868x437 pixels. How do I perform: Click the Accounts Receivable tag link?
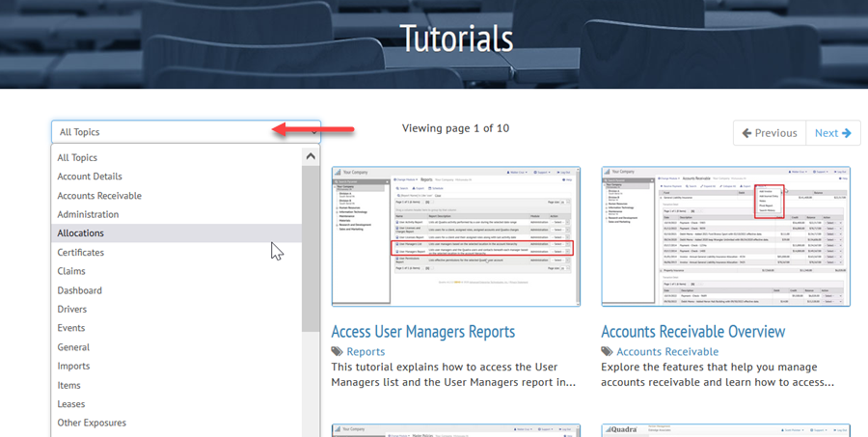[667, 352]
